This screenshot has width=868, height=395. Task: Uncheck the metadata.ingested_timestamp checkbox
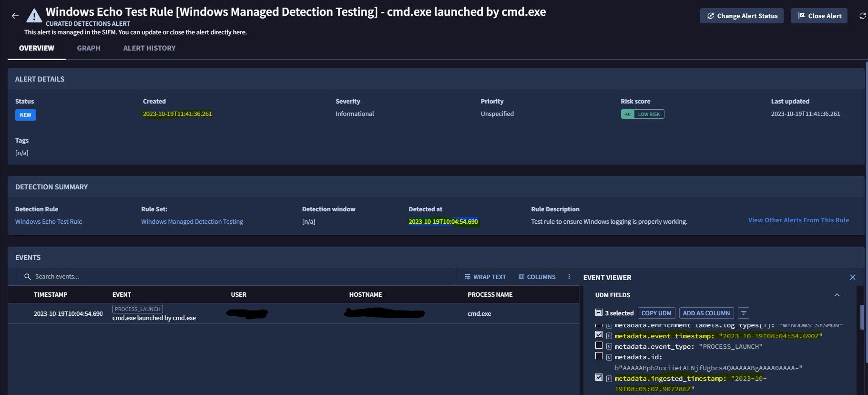click(x=599, y=377)
